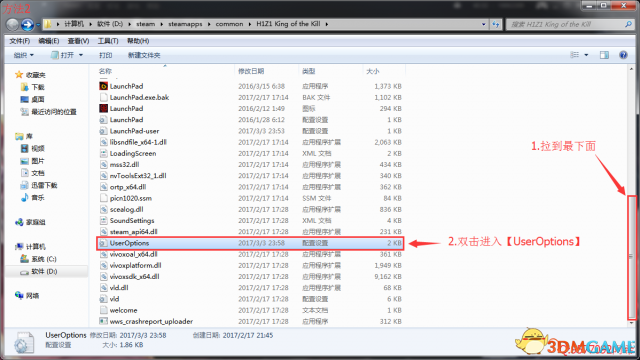
Task: Click the change view icon
Action: click(574, 55)
